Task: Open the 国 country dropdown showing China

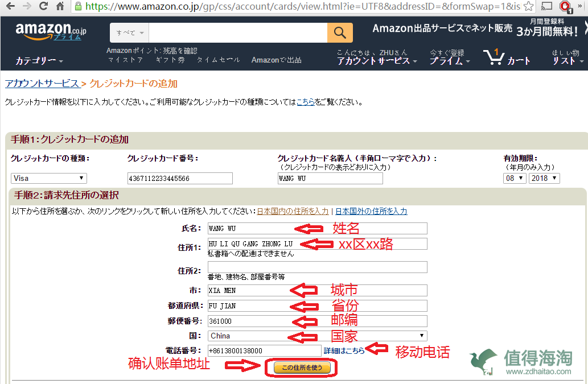Action: [x=317, y=336]
